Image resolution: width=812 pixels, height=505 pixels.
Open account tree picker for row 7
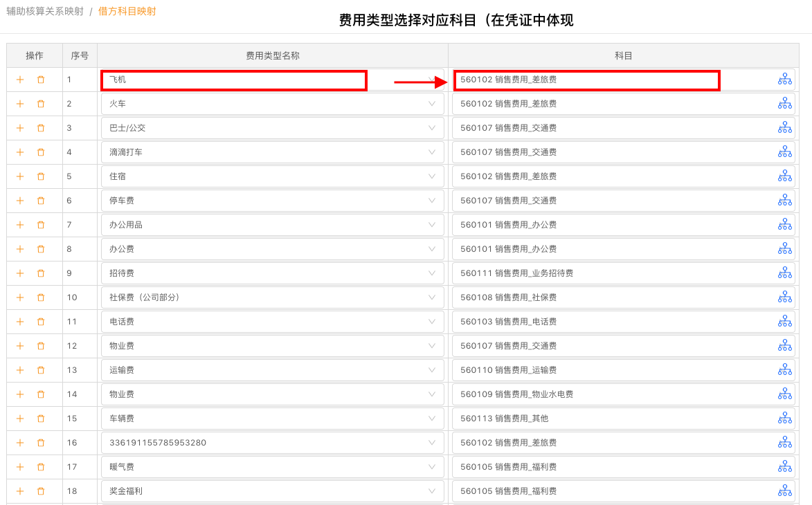coord(784,225)
